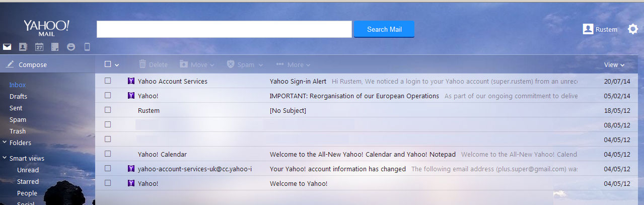Image resolution: width=644 pixels, height=205 pixels.
Task: Tick the select-all checkbox in toolbar
Action: 108,64
